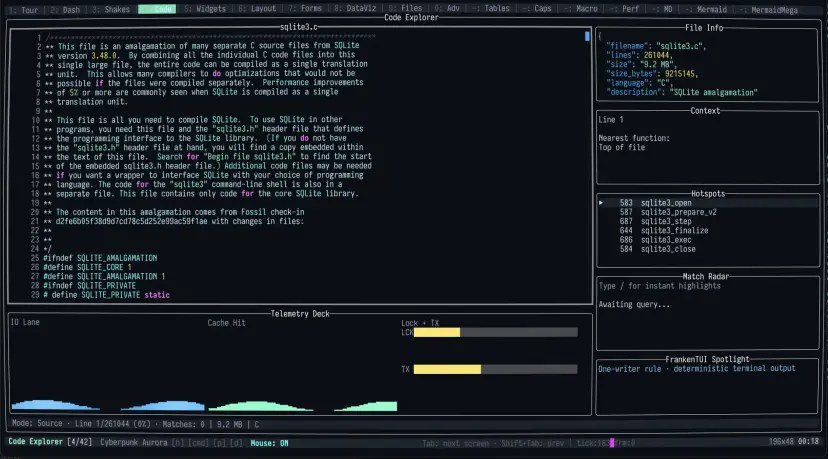Click the Cache Hit label
This screenshot has height=459, width=828.
coord(227,323)
